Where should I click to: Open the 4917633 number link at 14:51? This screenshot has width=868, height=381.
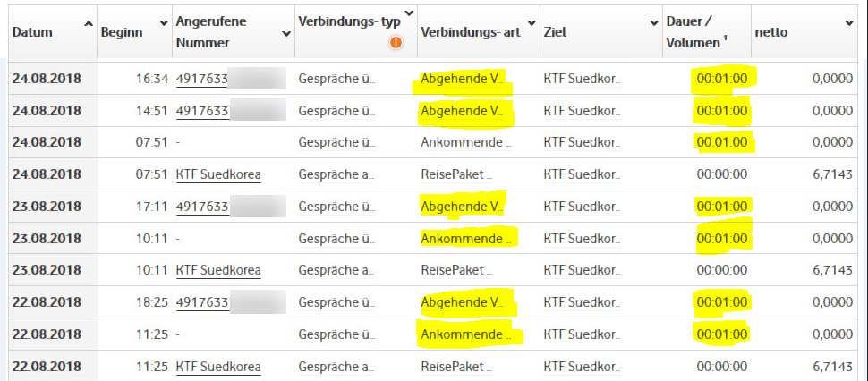tap(202, 111)
